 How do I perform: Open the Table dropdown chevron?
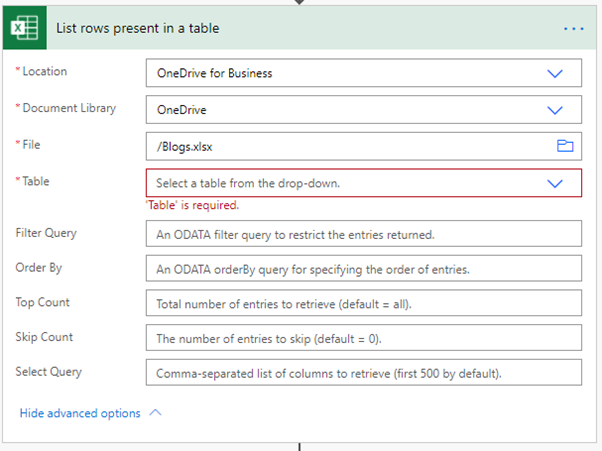pyautogui.click(x=555, y=183)
